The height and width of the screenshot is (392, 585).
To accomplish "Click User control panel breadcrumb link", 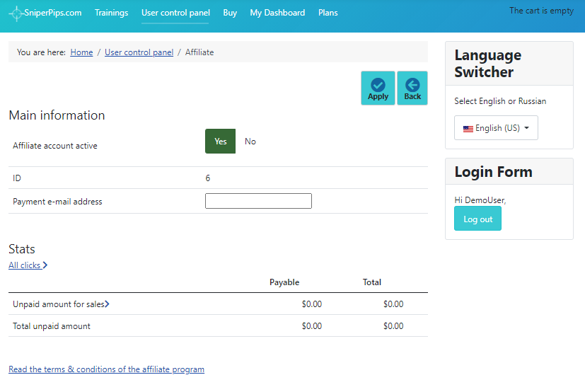I will click(x=139, y=52).
